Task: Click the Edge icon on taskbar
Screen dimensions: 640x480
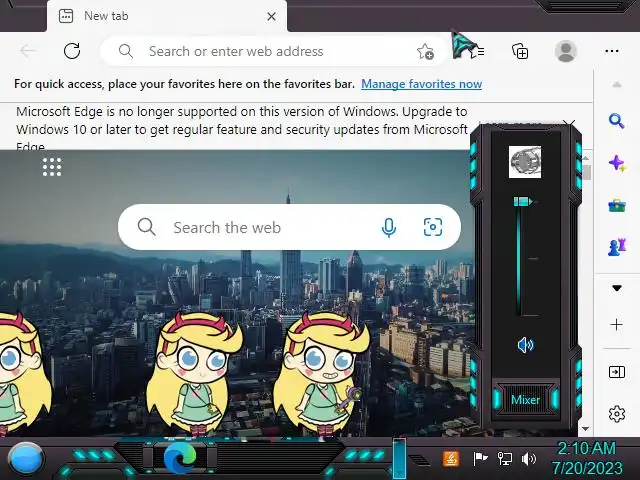Action: pyautogui.click(x=180, y=458)
